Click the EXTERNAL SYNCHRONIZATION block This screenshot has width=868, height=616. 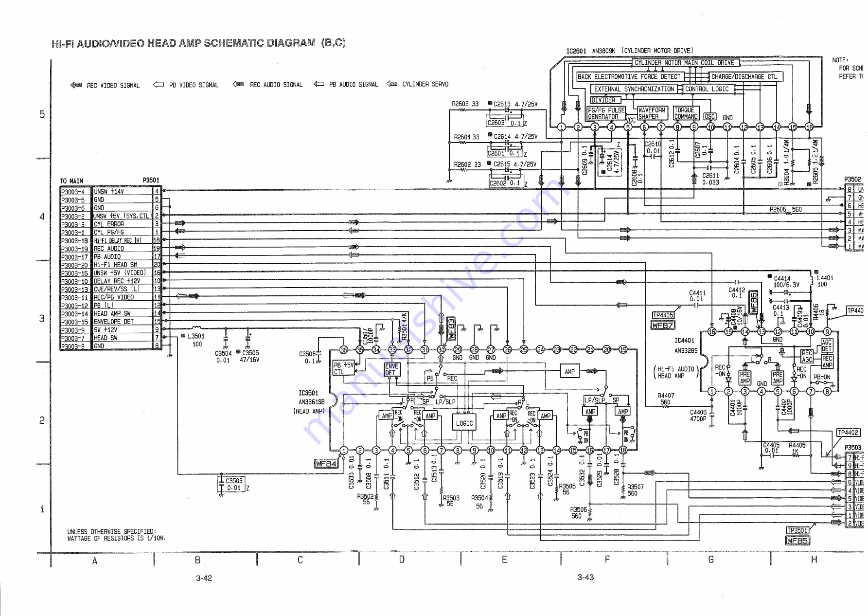click(634, 89)
